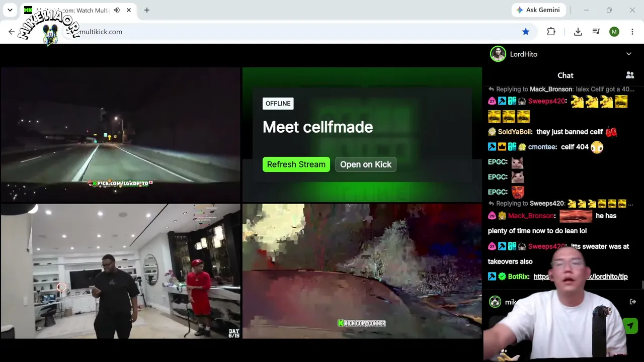Open the Chrome downloads icon
Viewport: 644px width, 362px height.
578,32
